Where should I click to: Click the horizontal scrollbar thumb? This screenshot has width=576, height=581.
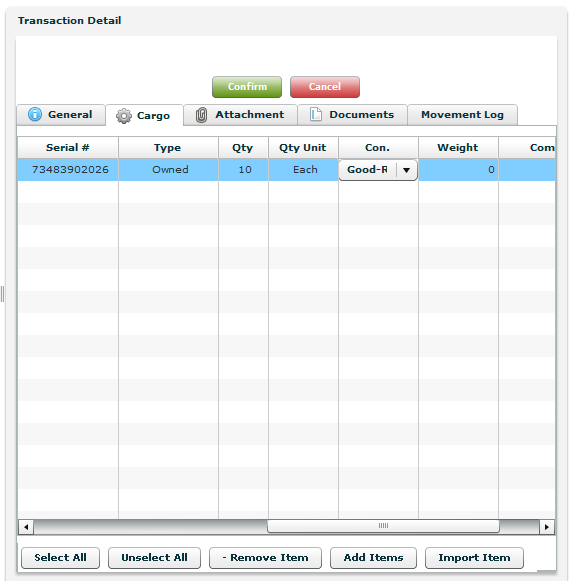pos(383,526)
